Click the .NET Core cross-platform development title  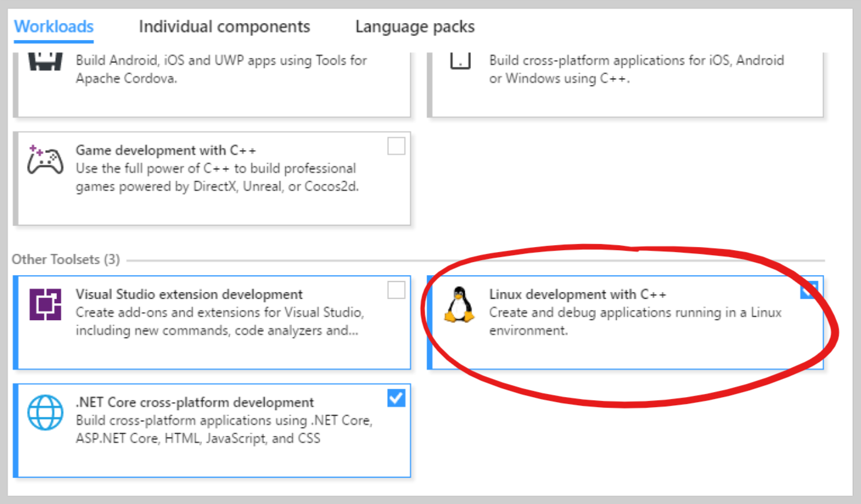[194, 402]
